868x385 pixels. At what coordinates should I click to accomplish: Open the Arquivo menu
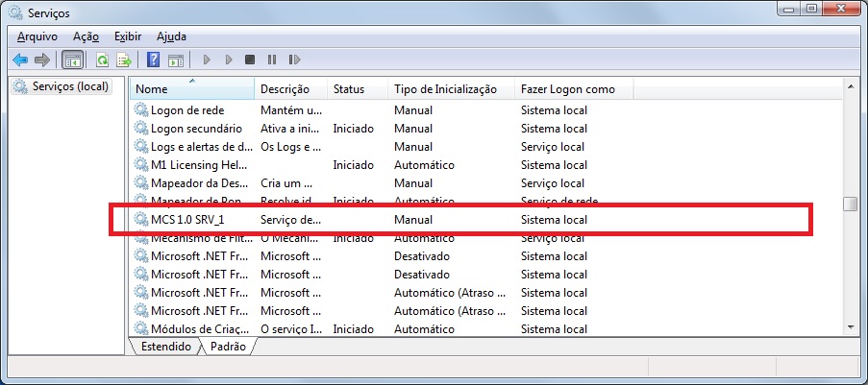coord(37,37)
